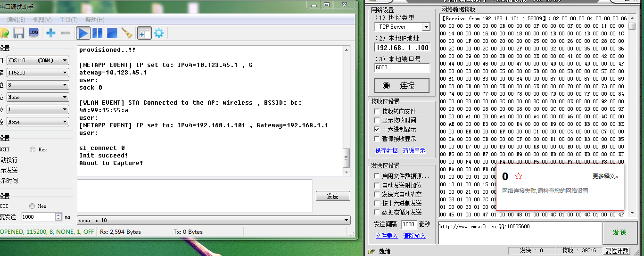Enable 启用文件数据源 checkbox
The image size is (644, 256).
(377, 176)
